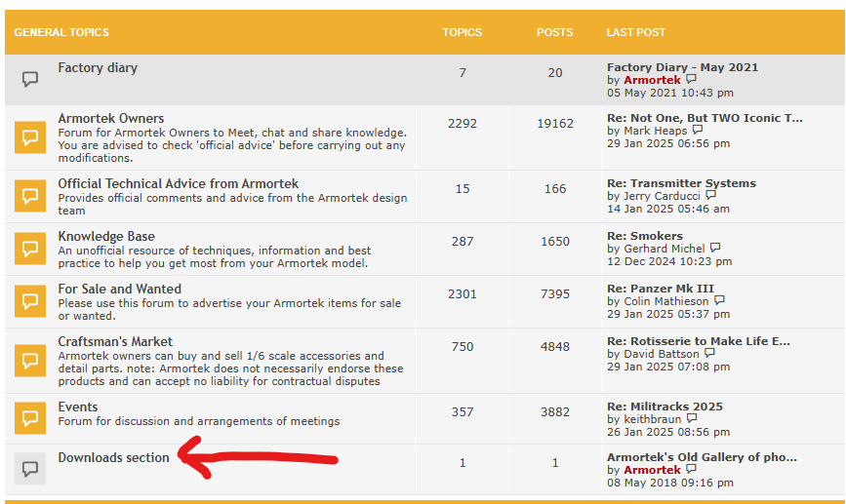
Task: Open the Factory diary forum
Action: (x=98, y=68)
